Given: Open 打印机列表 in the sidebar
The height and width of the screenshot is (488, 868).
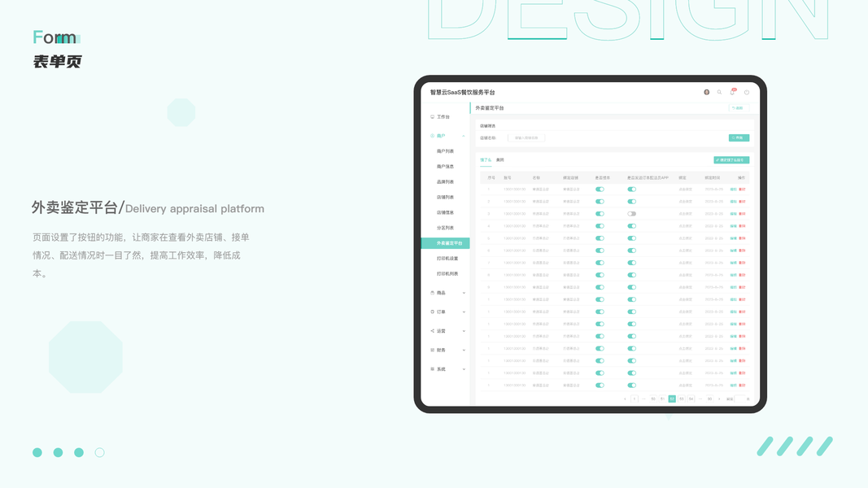Looking at the screenshot, I should coord(447,273).
